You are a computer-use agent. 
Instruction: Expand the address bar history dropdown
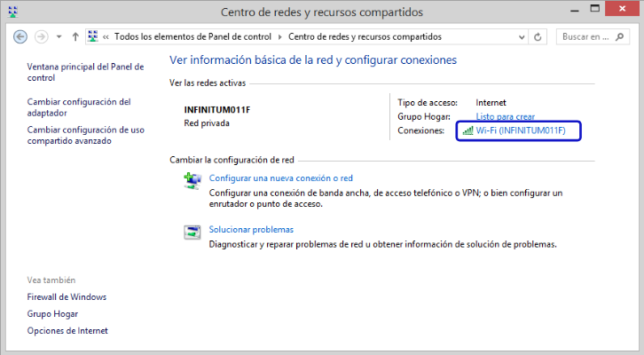click(522, 37)
